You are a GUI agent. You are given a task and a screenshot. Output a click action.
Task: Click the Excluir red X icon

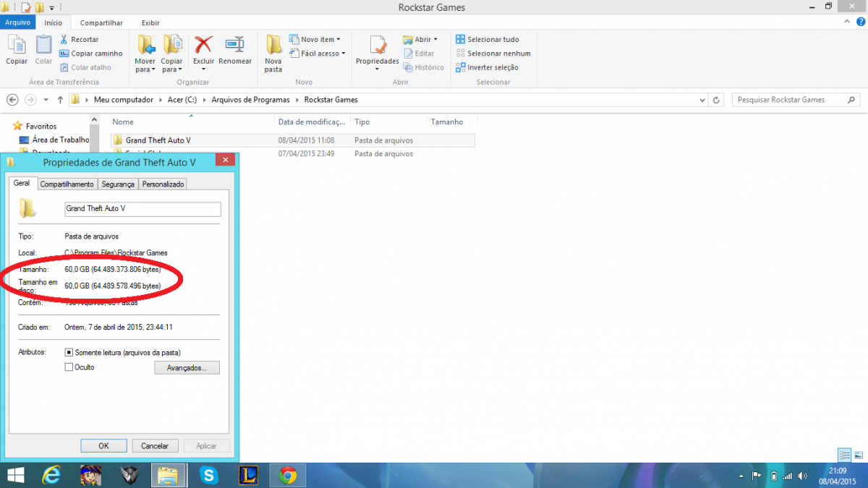(203, 45)
